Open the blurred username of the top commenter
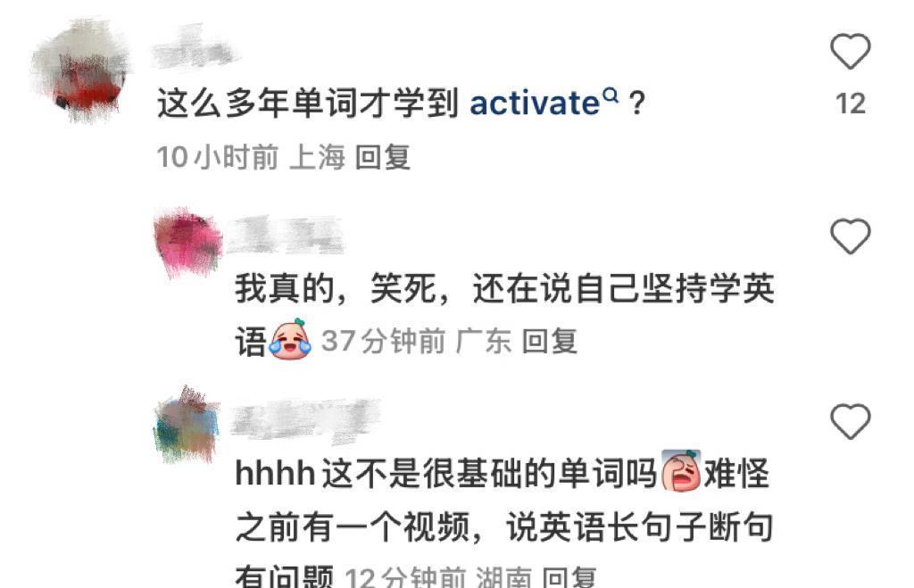914x588 pixels. pos(194,47)
